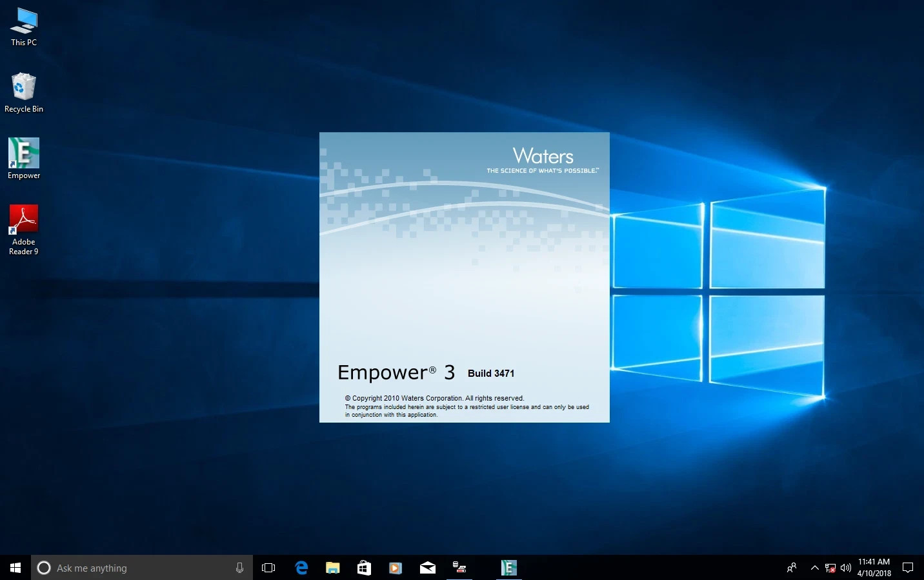The height and width of the screenshot is (580, 924).
Task: Activate the Cortana microphone icon
Action: click(239, 568)
